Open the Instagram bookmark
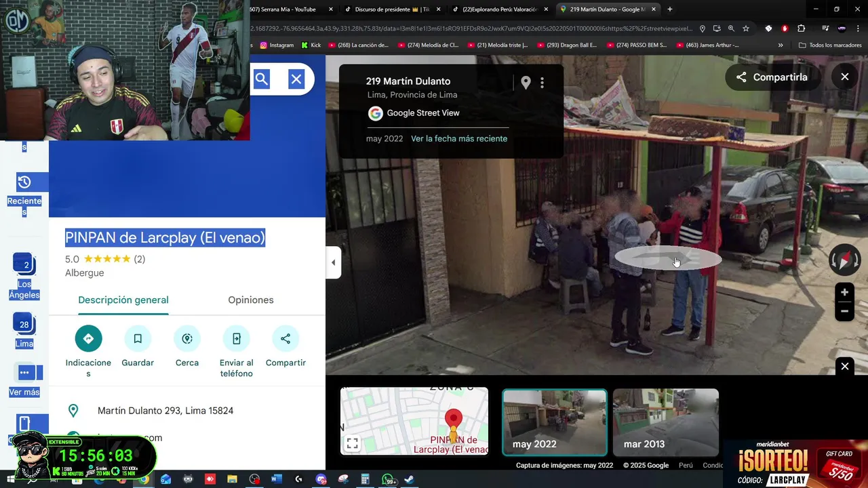 277,45
